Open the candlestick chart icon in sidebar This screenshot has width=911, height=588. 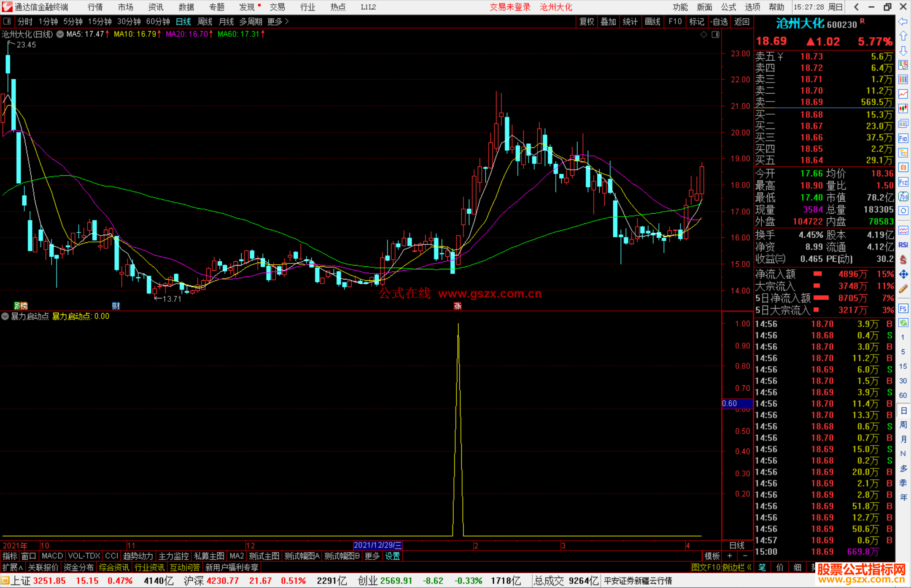(x=903, y=109)
